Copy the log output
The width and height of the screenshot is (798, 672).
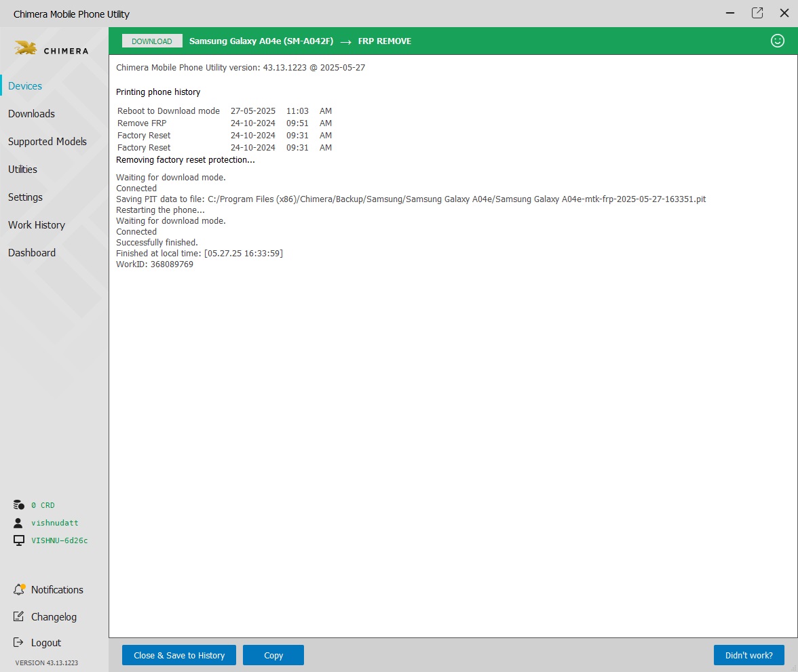(x=273, y=655)
